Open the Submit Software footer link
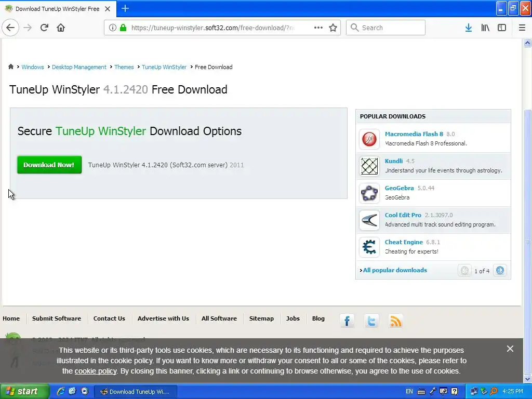 point(57,318)
